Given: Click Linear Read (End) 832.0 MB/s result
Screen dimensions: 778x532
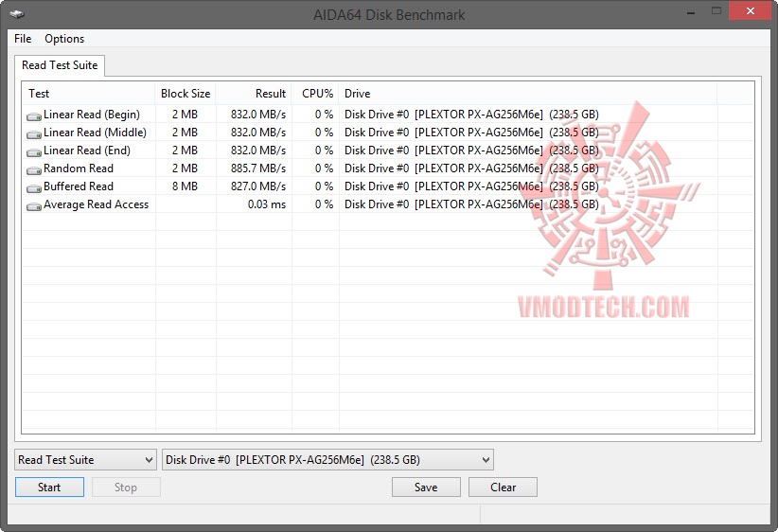Looking at the screenshot, I should click(258, 151).
